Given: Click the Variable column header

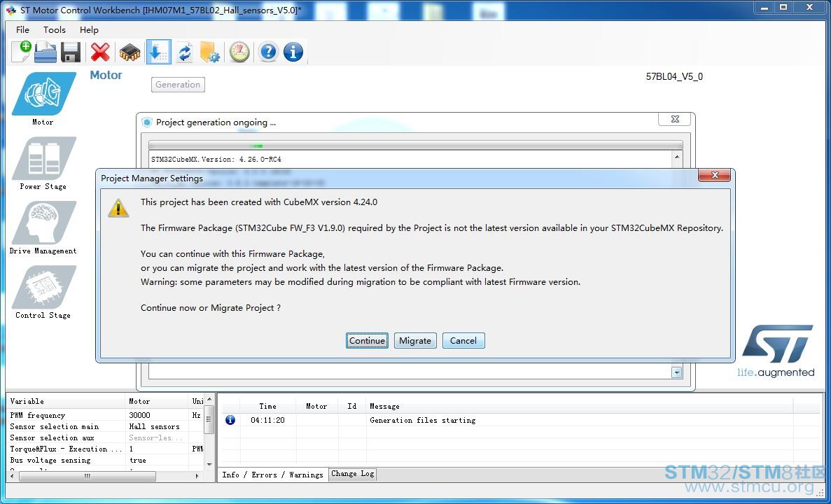Looking at the screenshot, I should click(67, 401).
